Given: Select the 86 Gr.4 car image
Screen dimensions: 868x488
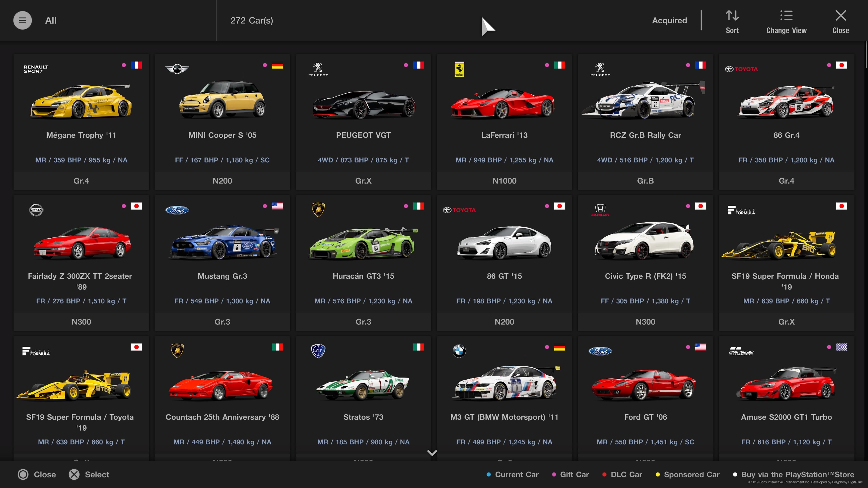Looking at the screenshot, I should click(786, 102).
